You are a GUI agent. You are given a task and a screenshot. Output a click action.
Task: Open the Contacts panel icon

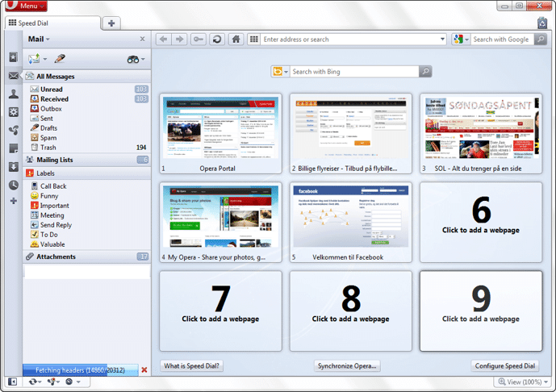pos(14,94)
